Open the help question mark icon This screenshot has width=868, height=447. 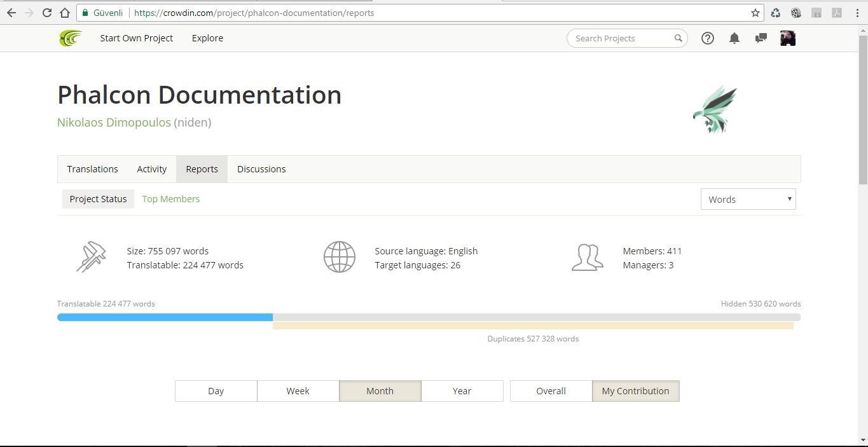[708, 38]
